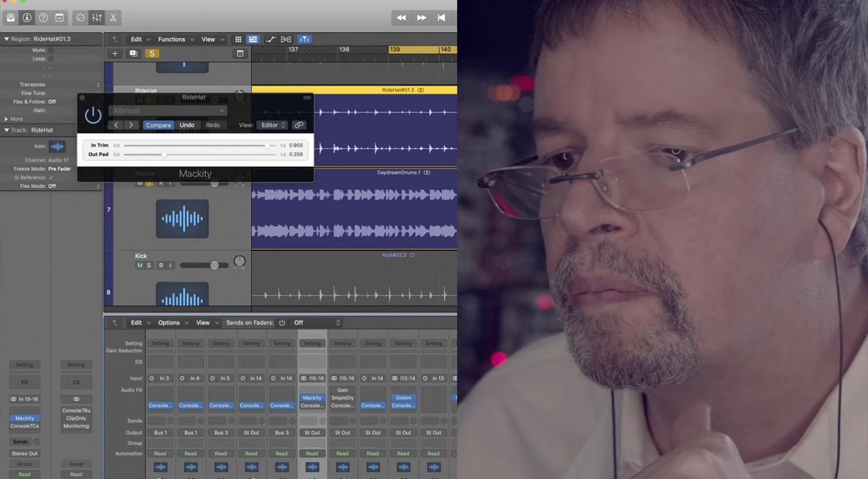
Task: Open the Mixer panel via the faders icon
Action: pyautogui.click(x=97, y=18)
